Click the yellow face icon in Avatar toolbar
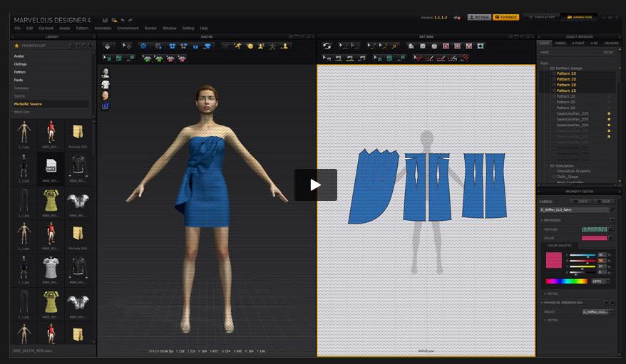Image resolution: width=626 pixels, height=364 pixels. pyautogui.click(x=250, y=46)
